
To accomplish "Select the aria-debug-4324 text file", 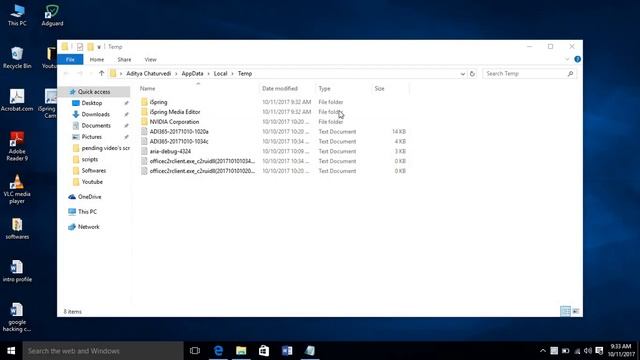I will pyautogui.click(x=170, y=151).
